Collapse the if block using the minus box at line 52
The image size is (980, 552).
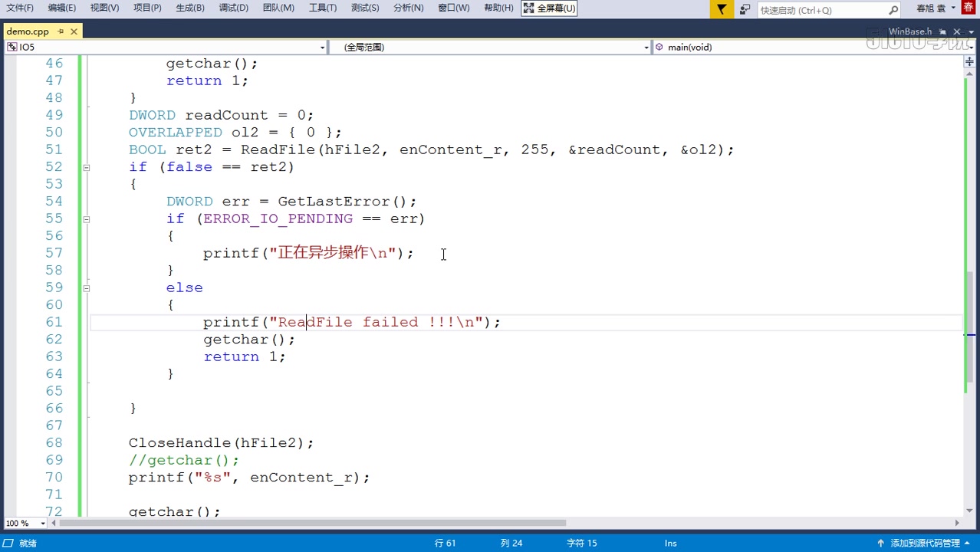pyautogui.click(x=86, y=166)
